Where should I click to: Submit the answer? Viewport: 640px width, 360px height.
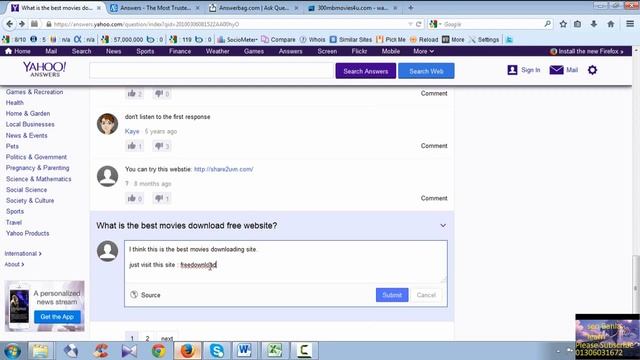coord(392,295)
